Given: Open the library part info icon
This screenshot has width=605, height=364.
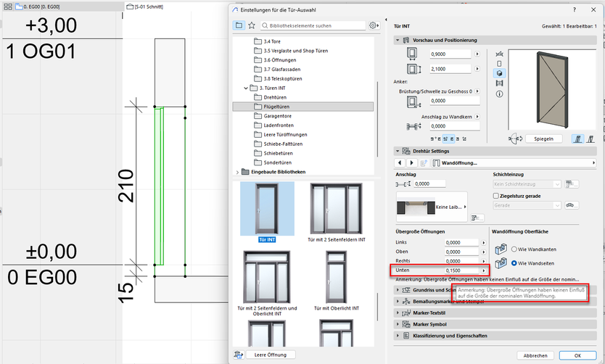Looking at the screenshot, I should coord(499,94).
